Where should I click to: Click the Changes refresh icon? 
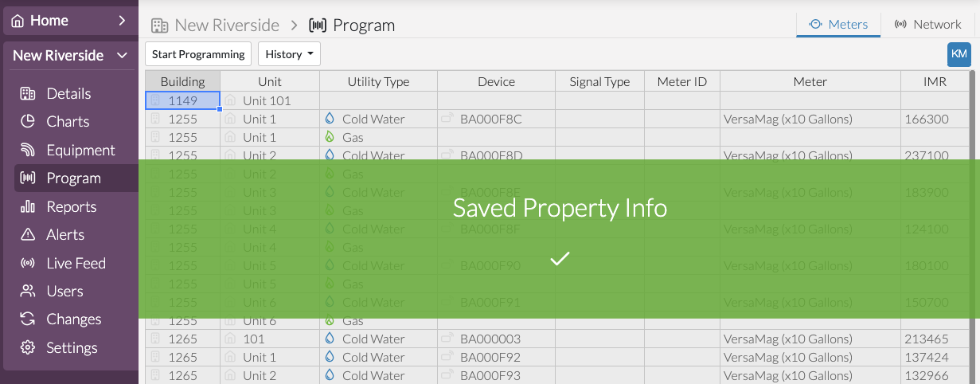point(28,319)
